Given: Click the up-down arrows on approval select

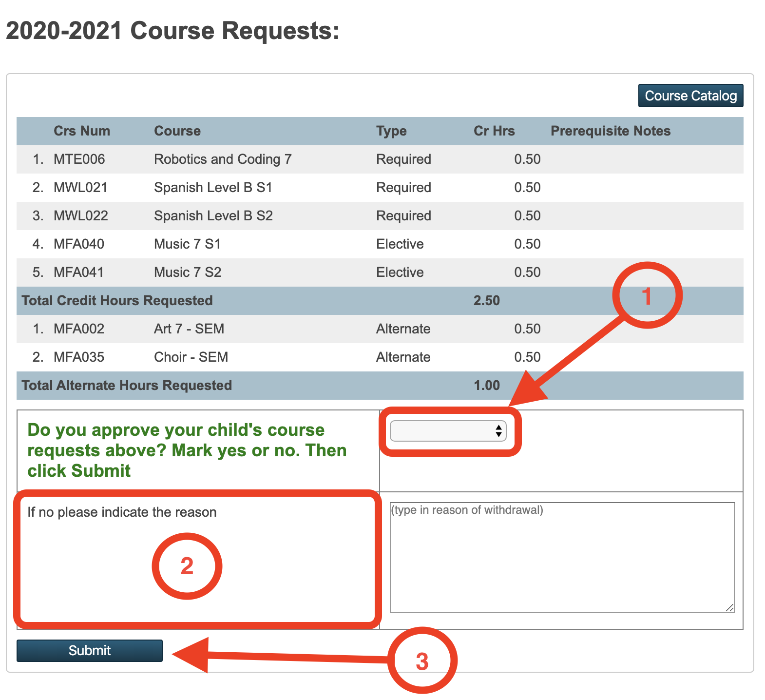Looking at the screenshot, I should (498, 431).
